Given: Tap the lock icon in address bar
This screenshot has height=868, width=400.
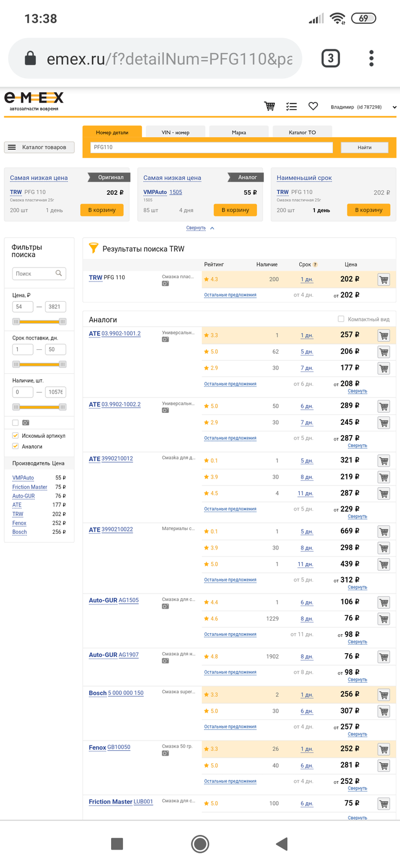Looking at the screenshot, I should click(30, 58).
